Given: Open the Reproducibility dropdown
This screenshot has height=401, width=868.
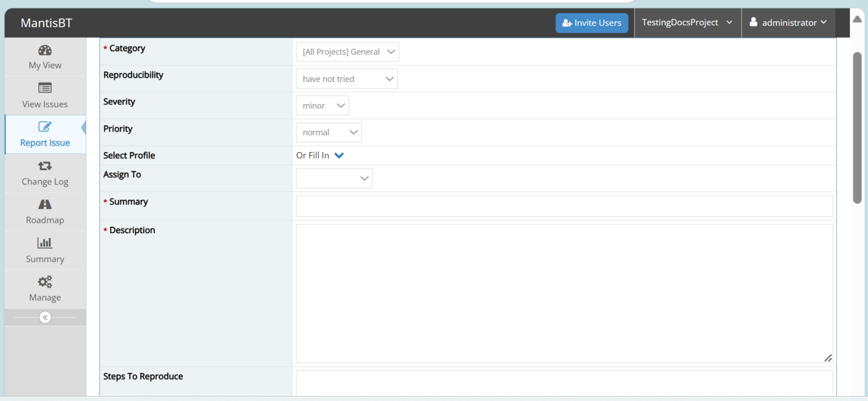Looking at the screenshot, I should pos(346,79).
